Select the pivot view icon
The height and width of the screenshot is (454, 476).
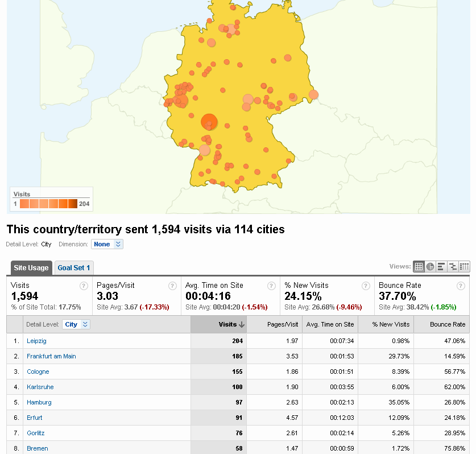pos(465,266)
